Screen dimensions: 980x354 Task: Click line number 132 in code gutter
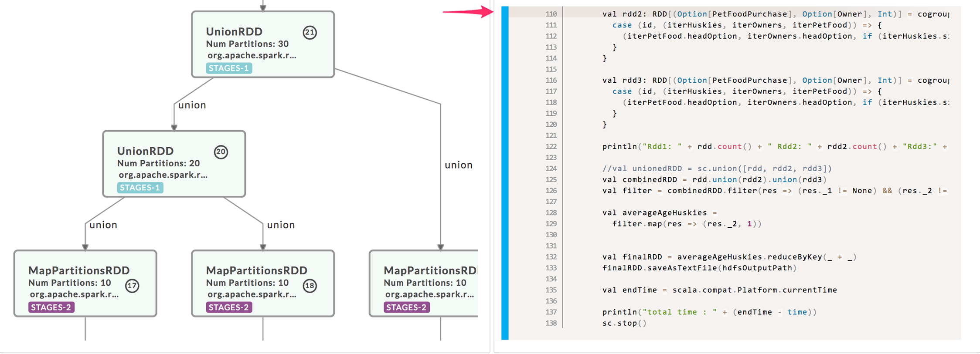[x=551, y=257]
